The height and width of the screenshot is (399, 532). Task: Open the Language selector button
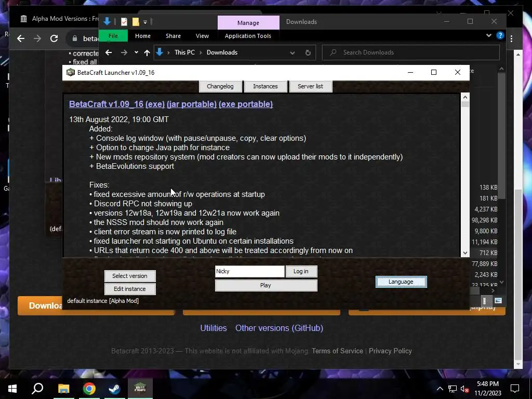[401, 282]
